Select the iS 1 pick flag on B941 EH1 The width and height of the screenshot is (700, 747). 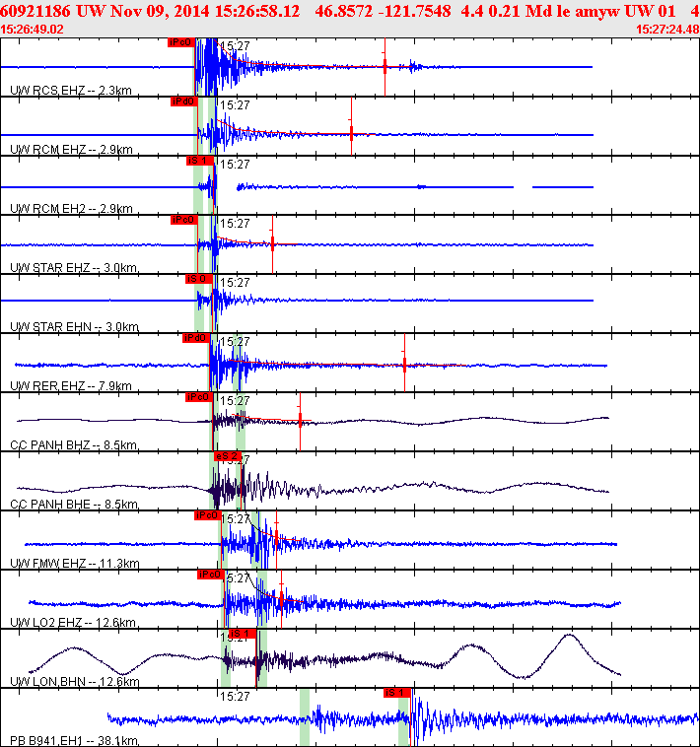point(397,692)
